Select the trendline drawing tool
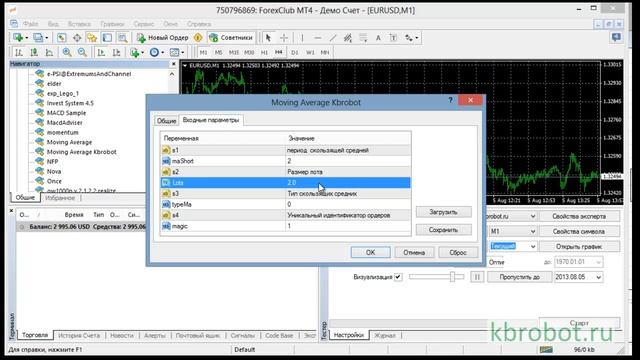The image size is (640, 360). (333, 38)
